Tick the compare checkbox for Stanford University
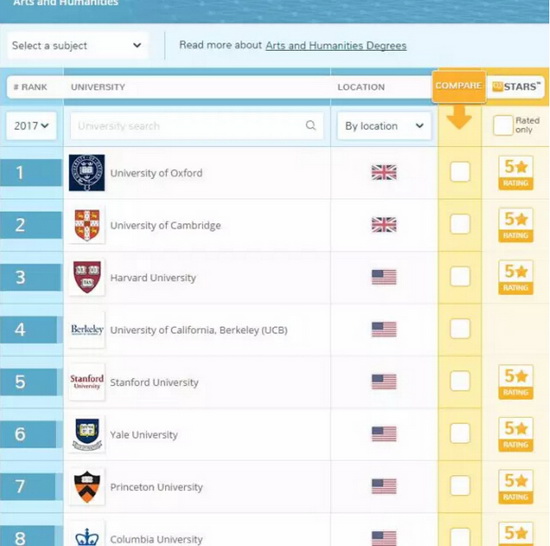Image resolution: width=550 pixels, height=546 pixels. pyautogui.click(x=460, y=381)
